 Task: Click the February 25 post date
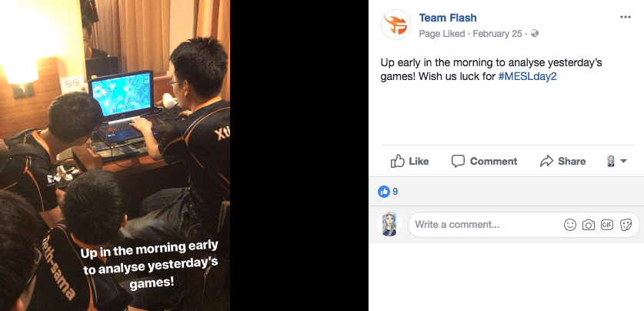point(497,34)
